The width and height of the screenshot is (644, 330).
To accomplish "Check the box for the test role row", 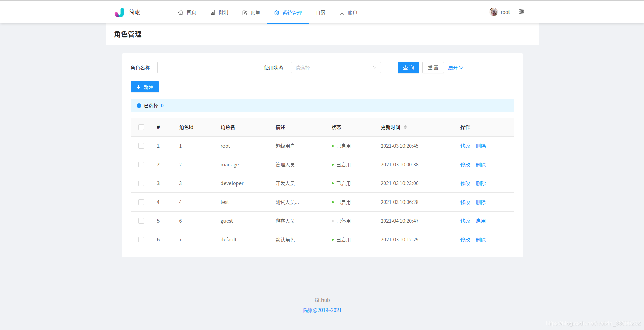I will (x=141, y=202).
